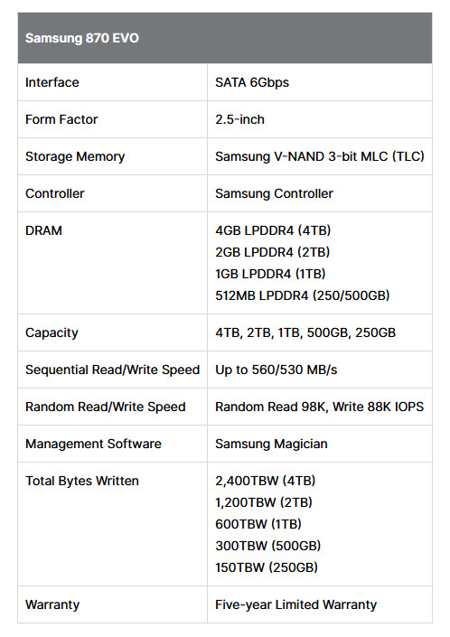Select the Storage Memory label
450x637 pixels.
(75, 157)
